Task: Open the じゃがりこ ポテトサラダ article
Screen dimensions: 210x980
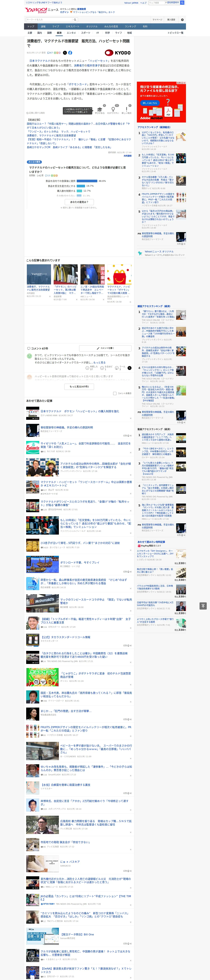Action: click(79, 677)
